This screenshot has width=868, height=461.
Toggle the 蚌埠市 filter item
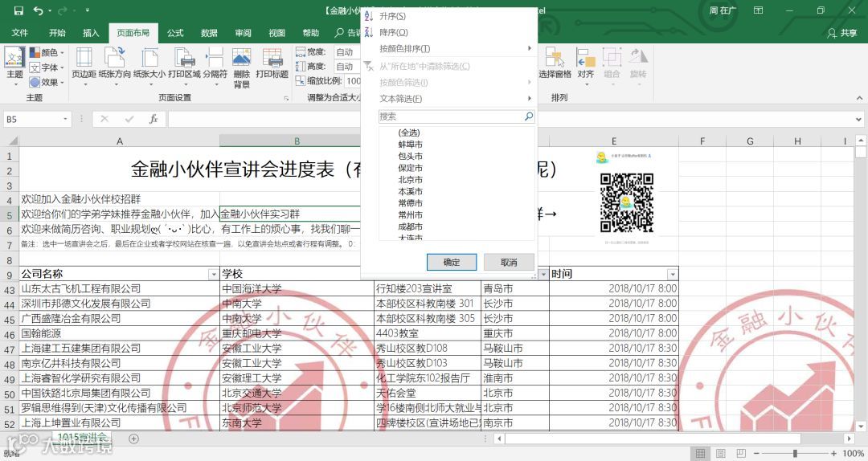coord(410,145)
